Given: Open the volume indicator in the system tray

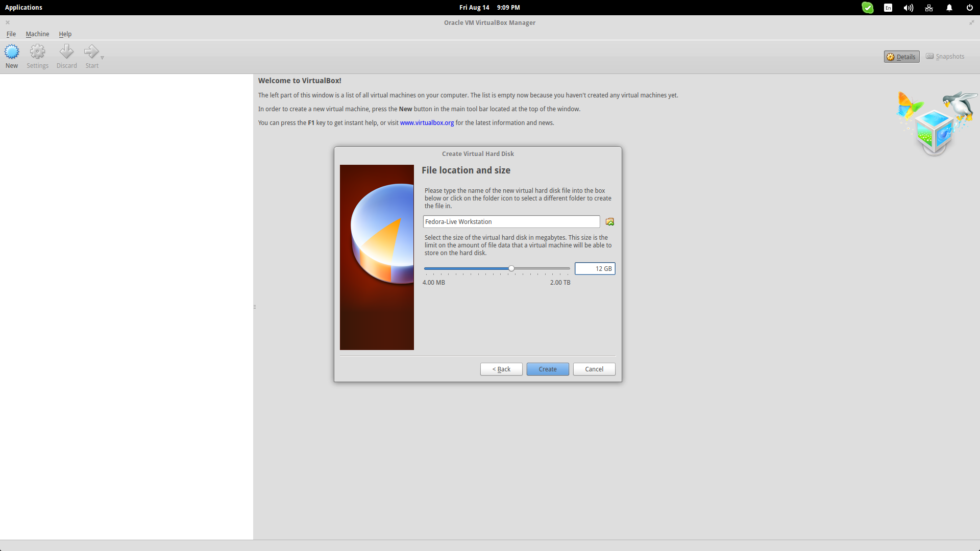Looking at the screenshot, I should click(x=909, y=8).
